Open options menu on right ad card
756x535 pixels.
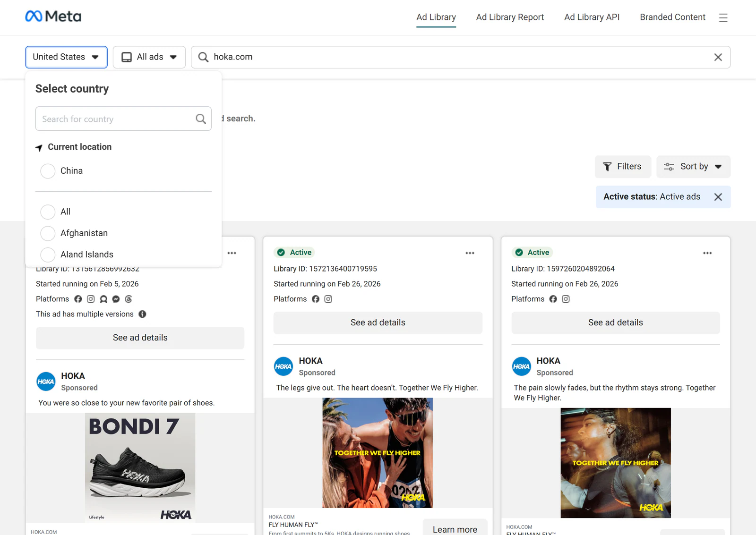(707, 253)
